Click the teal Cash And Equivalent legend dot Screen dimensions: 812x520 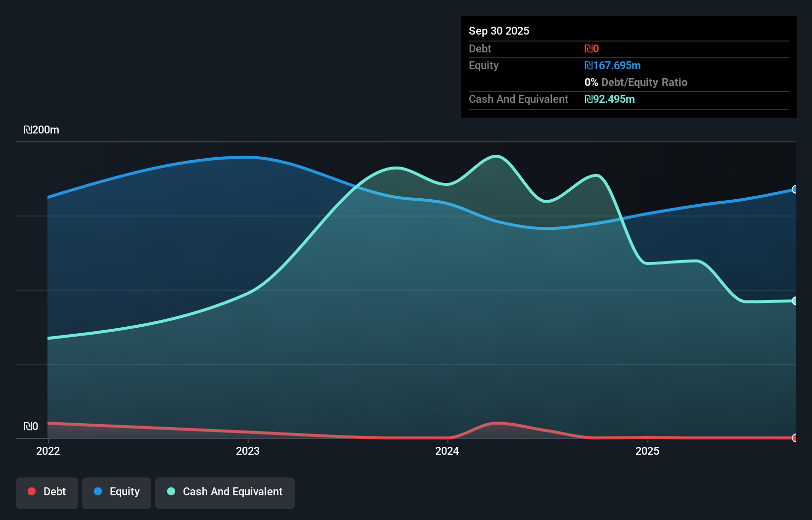[x=171, y=491]
